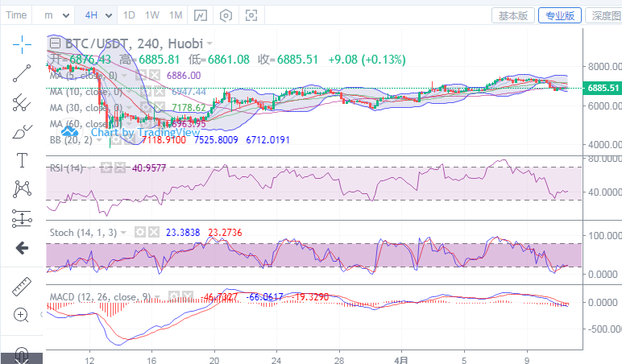Screen dimensions: 622x364
Task: Select the ruler measure tool
Action: 22,286
